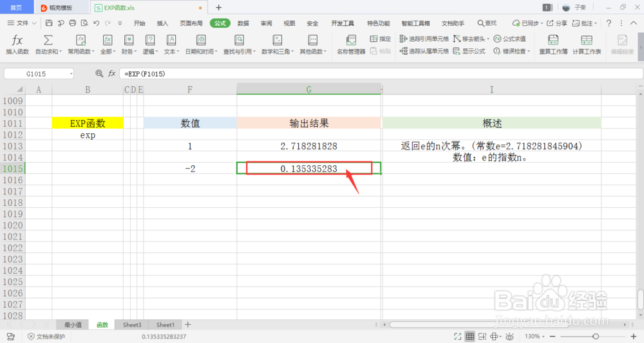The image size is (644, 343).
Task: Toggle normal grid view in status bar
Action: point(470,337)
